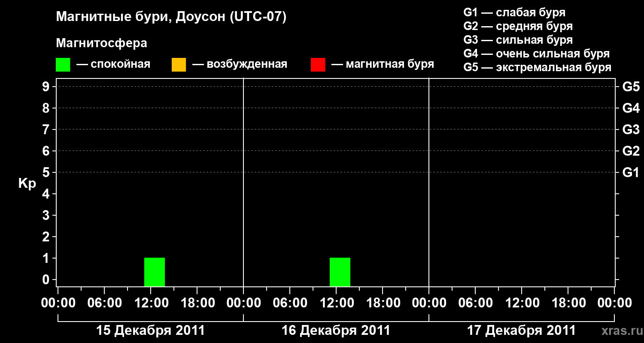
Task: Click the Kp axis value 5
Action: (x=47, y=172)
